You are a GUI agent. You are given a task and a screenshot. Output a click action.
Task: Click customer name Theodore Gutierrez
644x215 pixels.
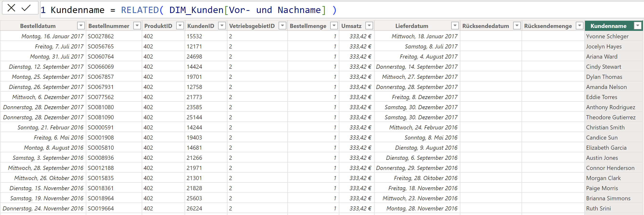tap(611, 117)
